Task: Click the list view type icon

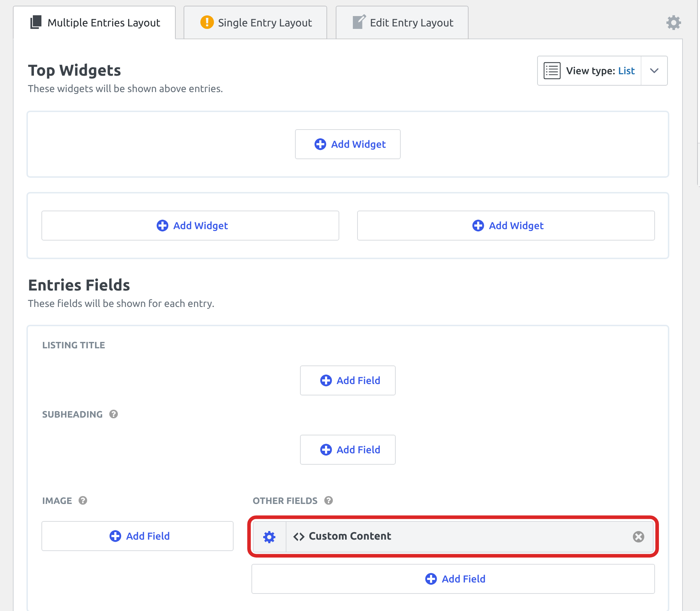Action: click(552, 71)
